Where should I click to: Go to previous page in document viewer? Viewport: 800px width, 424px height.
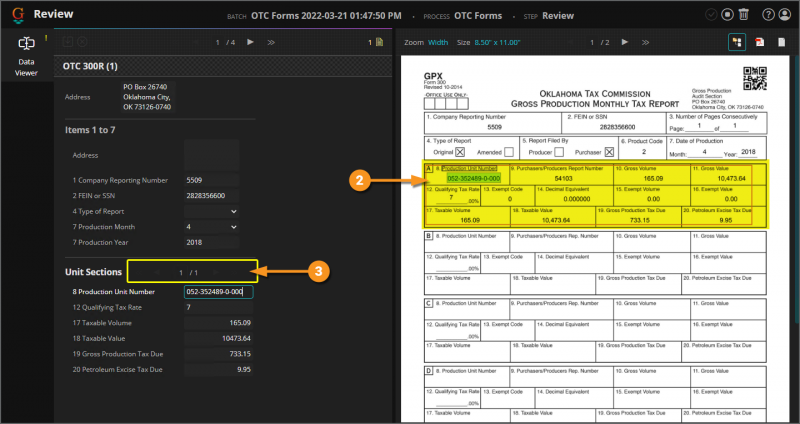570,42
